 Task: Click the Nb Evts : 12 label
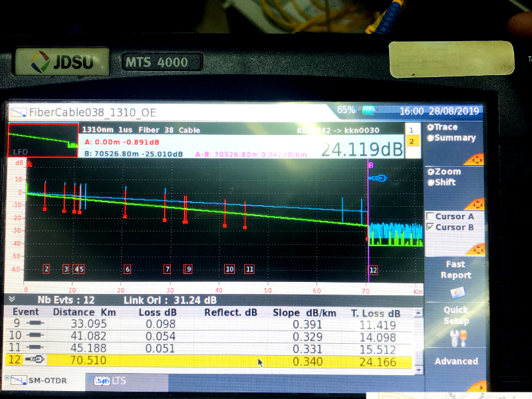(66, 300)
